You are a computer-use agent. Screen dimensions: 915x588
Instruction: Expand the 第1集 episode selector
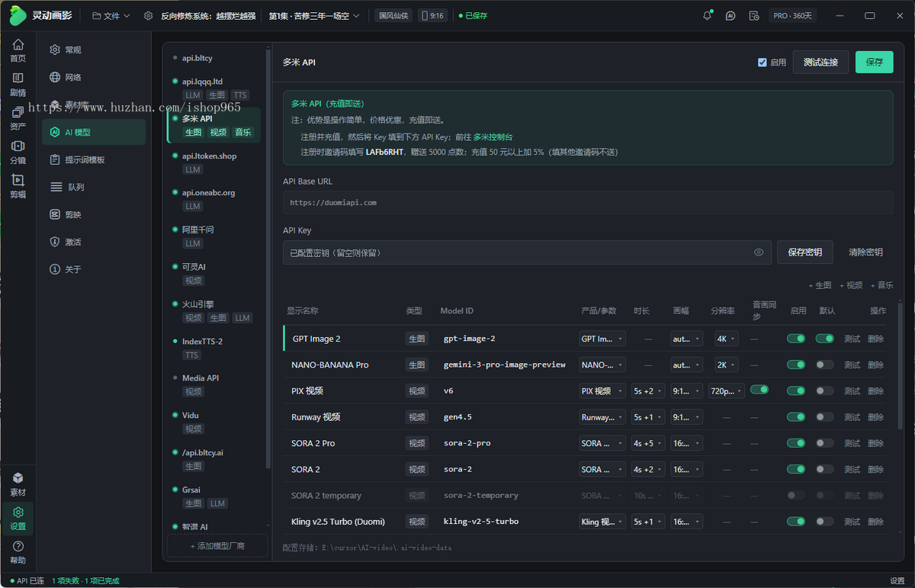coord(314,15)
